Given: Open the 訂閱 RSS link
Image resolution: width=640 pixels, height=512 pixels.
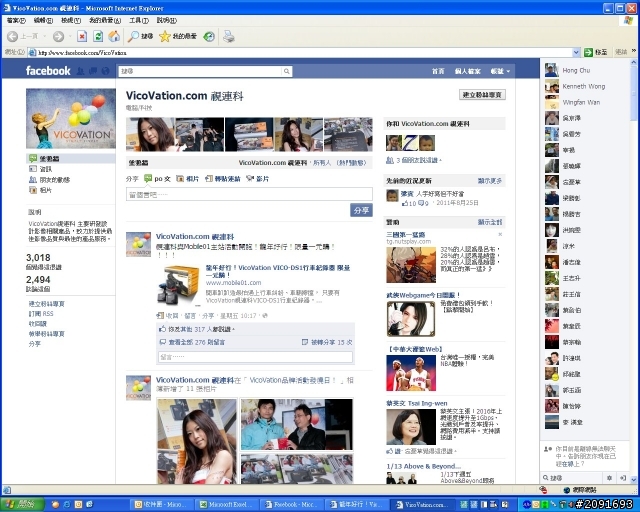Looking at the screenshot, I should [41, 314].
